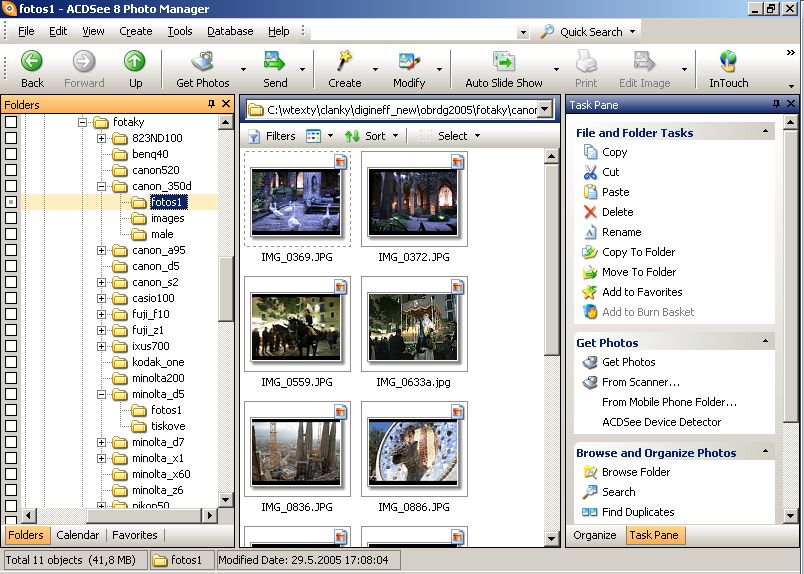Viewport: 804px width, 574px height.
Task: Tick the checkbox beside benq40
Action: click(11, 154)
